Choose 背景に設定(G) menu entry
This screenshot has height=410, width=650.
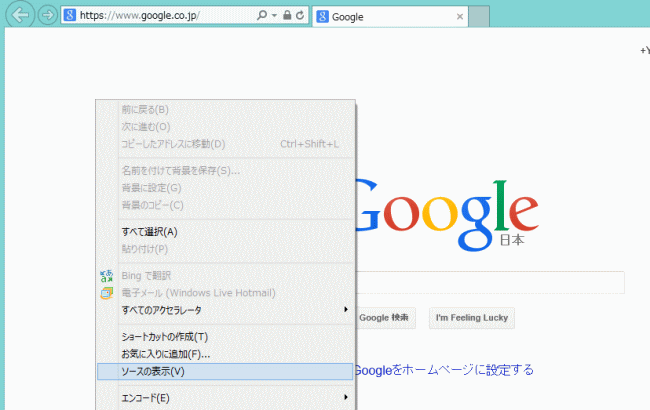coord(225,188)
